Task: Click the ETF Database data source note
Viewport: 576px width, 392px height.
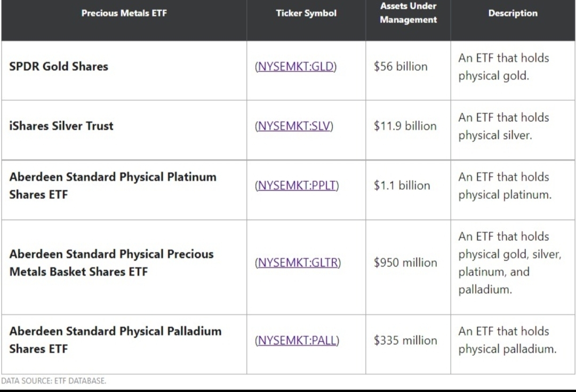Action: 53,381
